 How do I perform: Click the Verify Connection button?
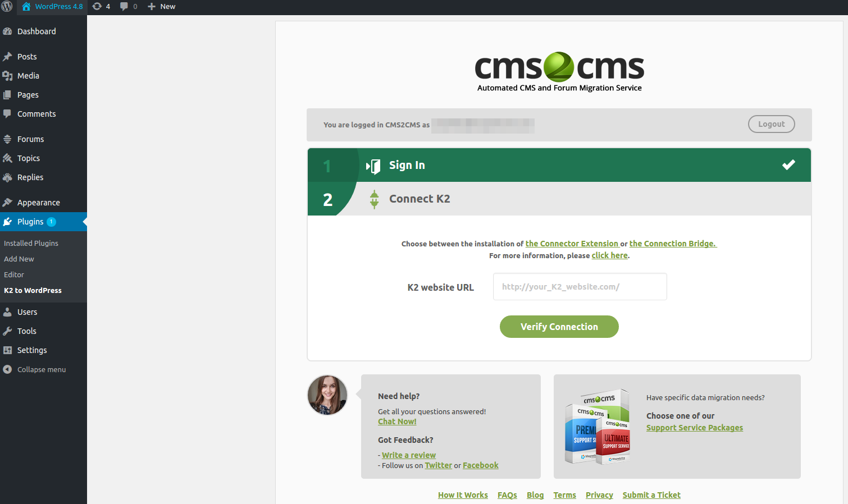click(x=559, y=327)
